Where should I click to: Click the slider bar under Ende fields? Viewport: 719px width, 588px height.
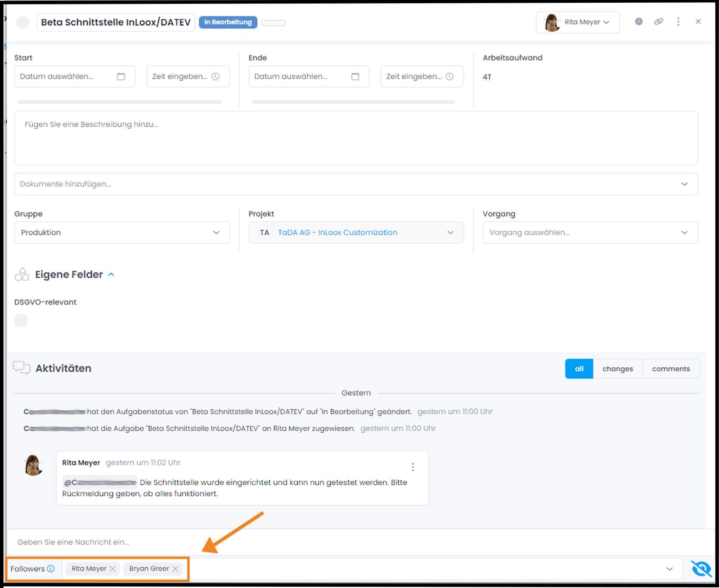[x=353, y=102]
